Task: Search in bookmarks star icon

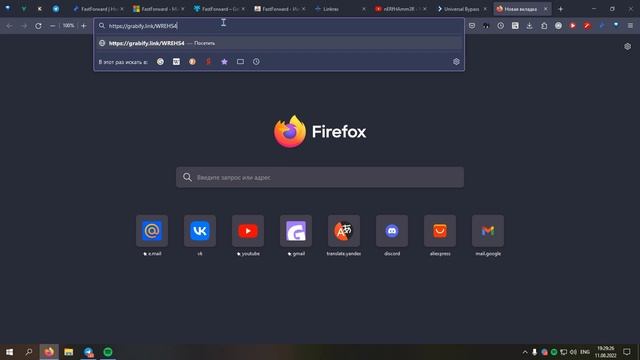Action: coord(224,62)
